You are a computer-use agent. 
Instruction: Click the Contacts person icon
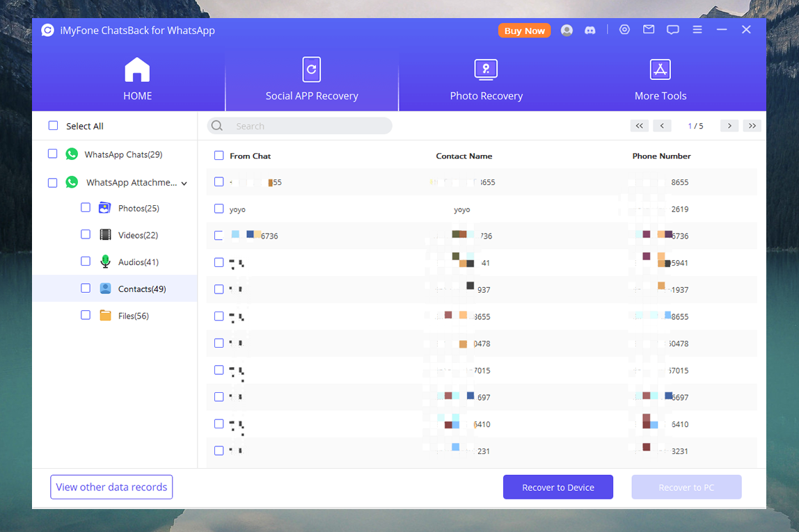[x=106, y=289]
